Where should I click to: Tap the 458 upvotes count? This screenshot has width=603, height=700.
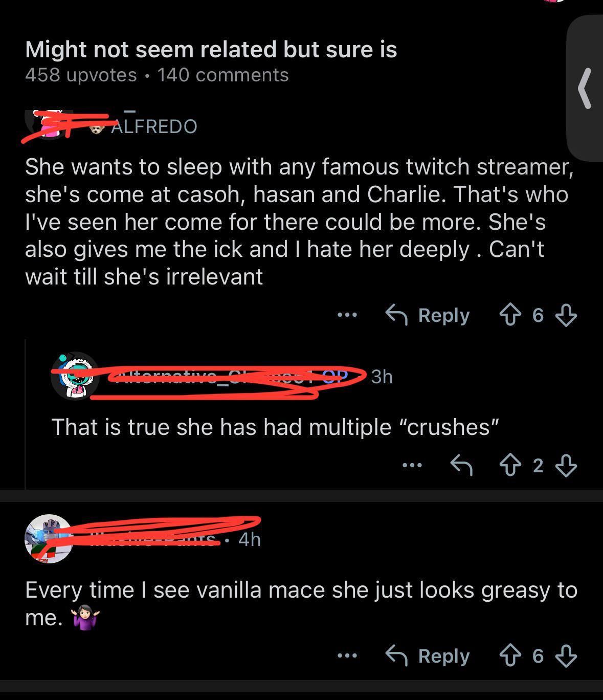coord(81,75)
